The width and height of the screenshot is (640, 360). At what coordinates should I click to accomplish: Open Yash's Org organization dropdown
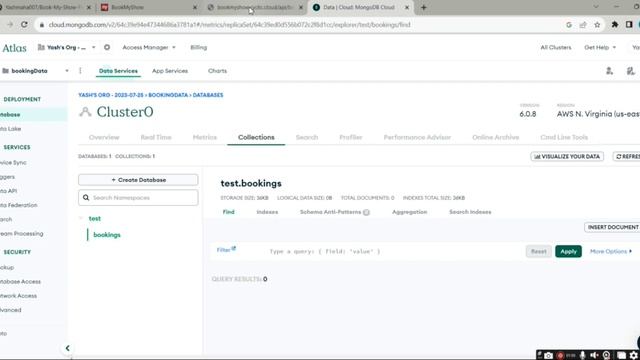point(67,47)
